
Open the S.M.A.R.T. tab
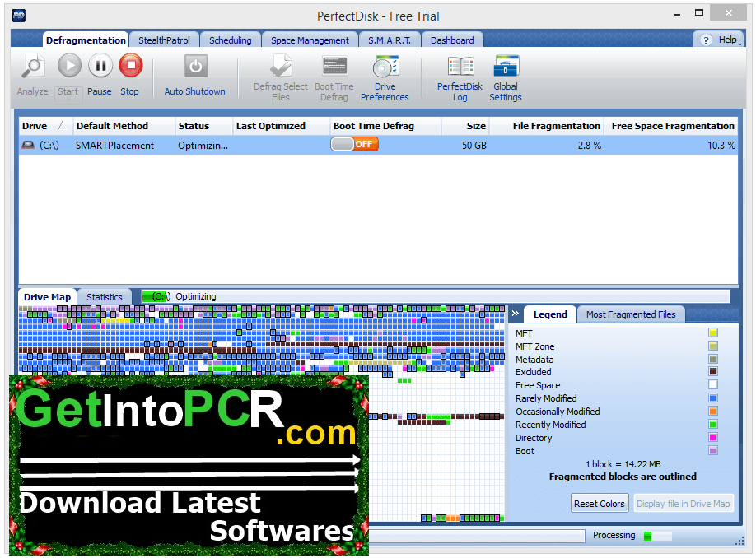pos(390,40)
